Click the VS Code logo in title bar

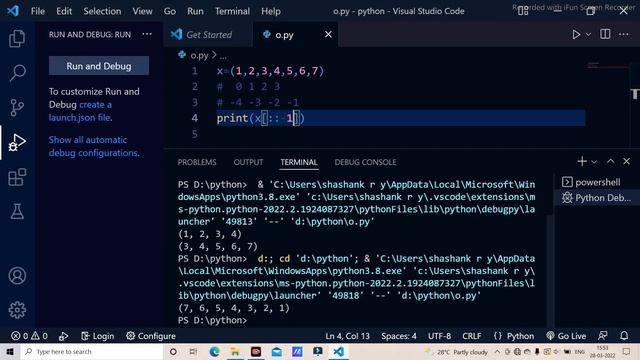click(13, 11)
